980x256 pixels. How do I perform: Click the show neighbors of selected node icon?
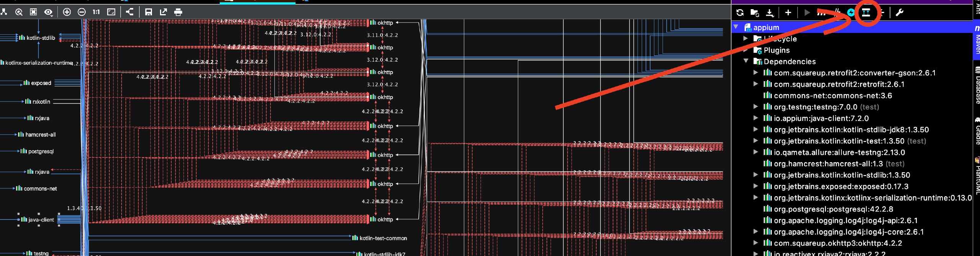pyautogui.click(x=19, y=12)
